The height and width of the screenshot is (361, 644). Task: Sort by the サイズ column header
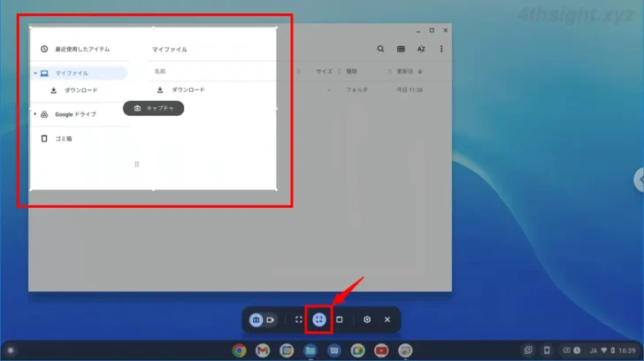click(324, 72)
